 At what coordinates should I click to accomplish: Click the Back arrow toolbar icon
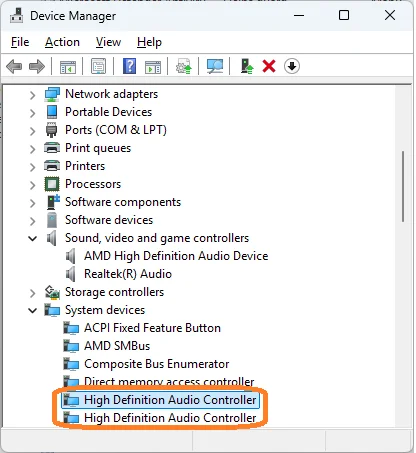pyautogui.click(x=14, y=66)
